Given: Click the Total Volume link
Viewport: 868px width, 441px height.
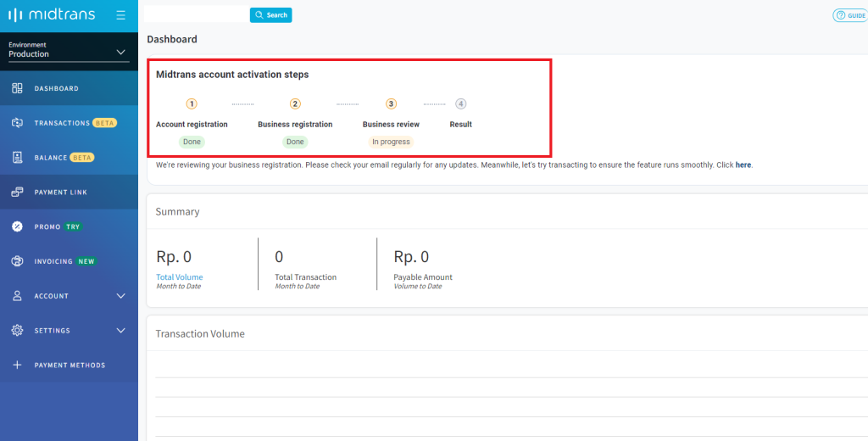Looking at the screenshot, I should pos(180,277).
